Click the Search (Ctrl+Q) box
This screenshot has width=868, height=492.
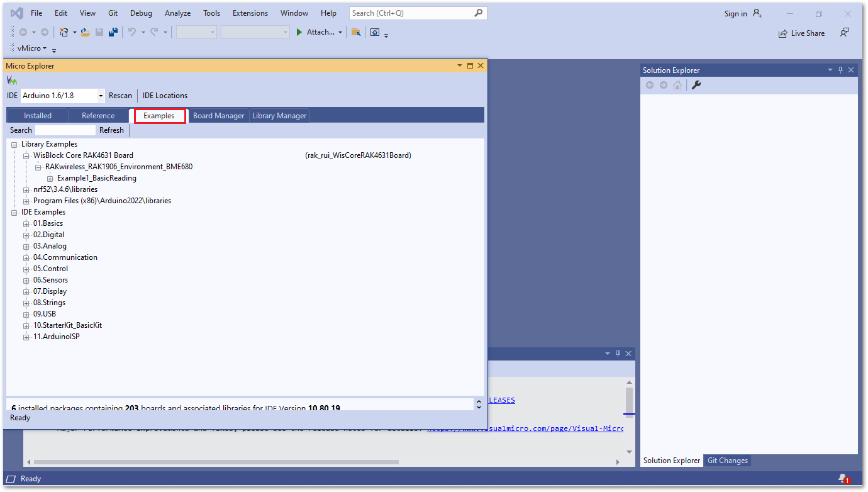tap(418, 13)
